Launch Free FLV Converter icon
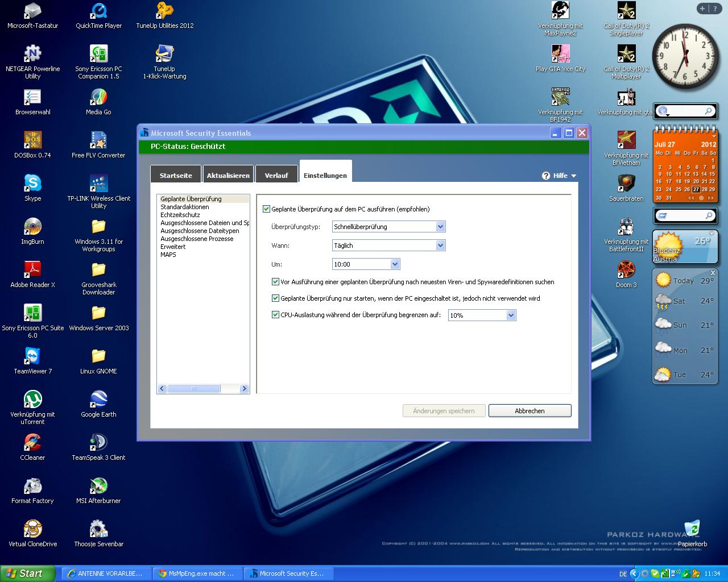728x582 pixels. pyautogui.click(x=98, y=140)
